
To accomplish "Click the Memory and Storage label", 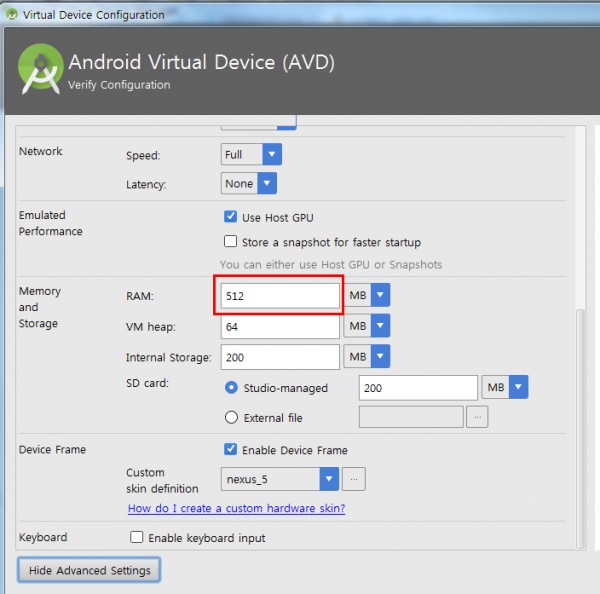I will pyautogui.click(x=40, y=307).
